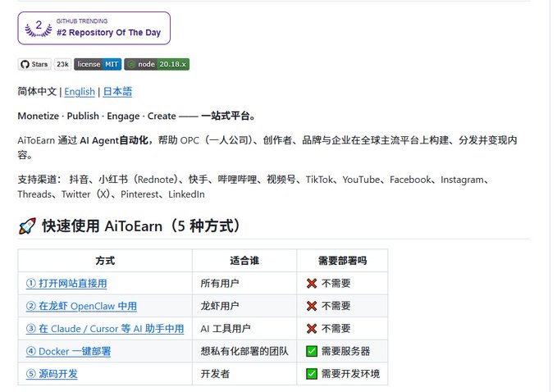Open link ④ Docker 一键部署
Screen dimensions: 557x392
(x=68, y=351)
